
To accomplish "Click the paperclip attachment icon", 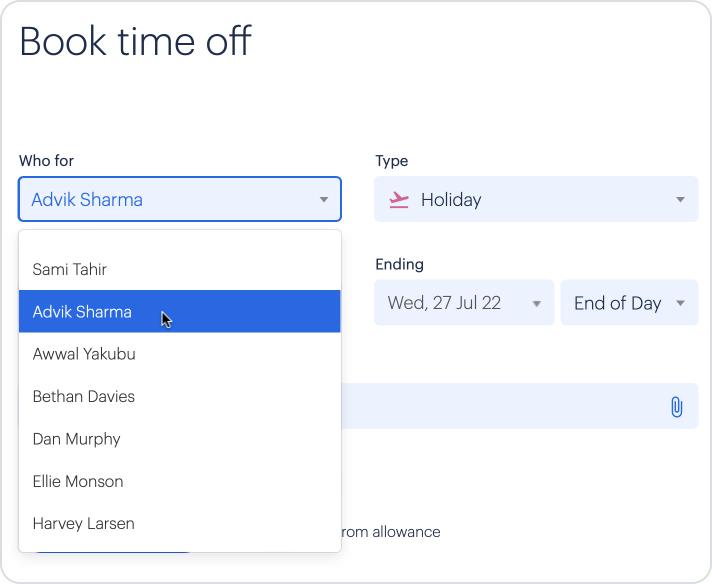I will click(677, 406).
